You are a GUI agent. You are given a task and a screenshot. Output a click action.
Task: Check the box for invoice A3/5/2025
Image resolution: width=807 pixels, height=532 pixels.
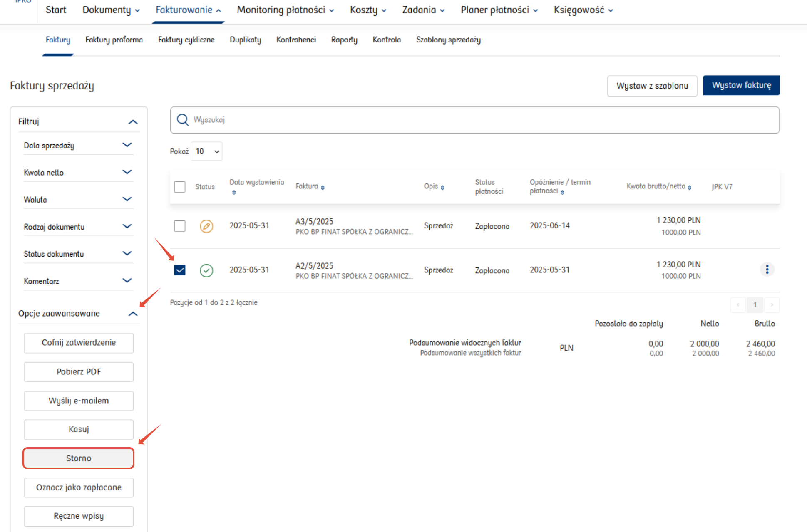point(180,226)
